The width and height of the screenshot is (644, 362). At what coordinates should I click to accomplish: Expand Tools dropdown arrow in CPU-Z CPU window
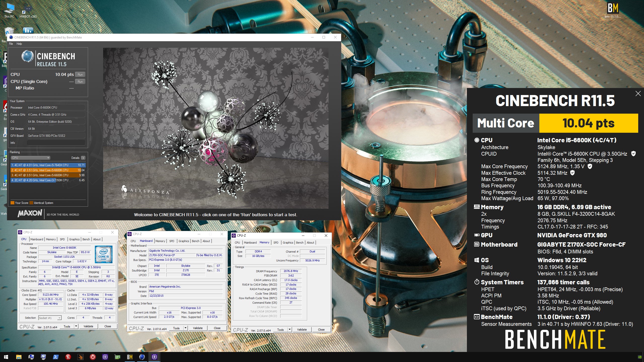tap(76, 326)
